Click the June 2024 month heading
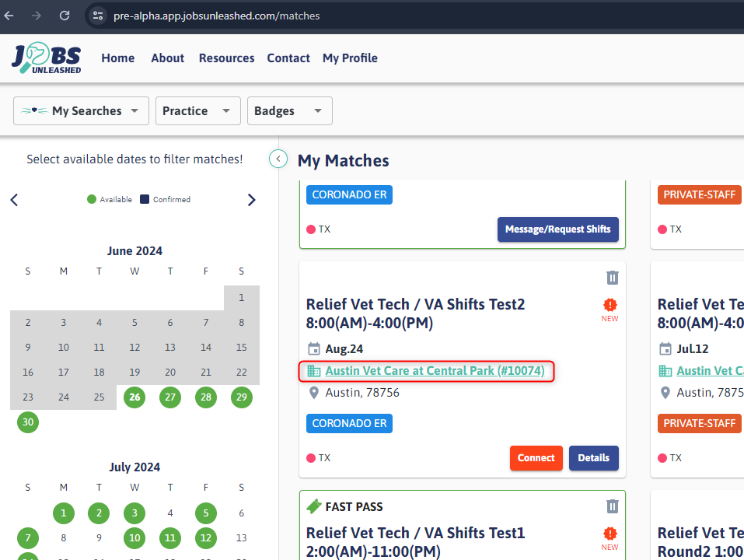Screen dimensions: 744x560 coord(134,250)
